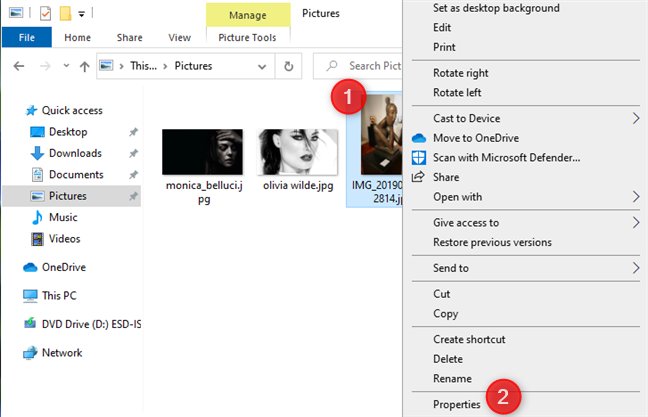
Task: Expand the address bar history dropdown
Action: [x=262, y=67]
